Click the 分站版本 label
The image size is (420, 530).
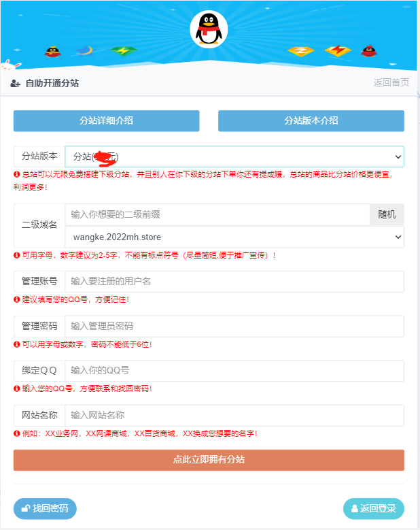coord(39,156)
